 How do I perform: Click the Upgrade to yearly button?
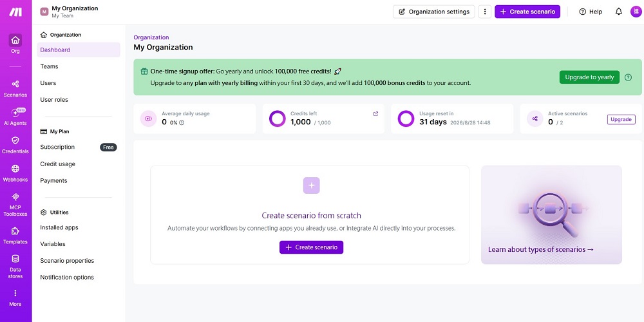(589, 77)
